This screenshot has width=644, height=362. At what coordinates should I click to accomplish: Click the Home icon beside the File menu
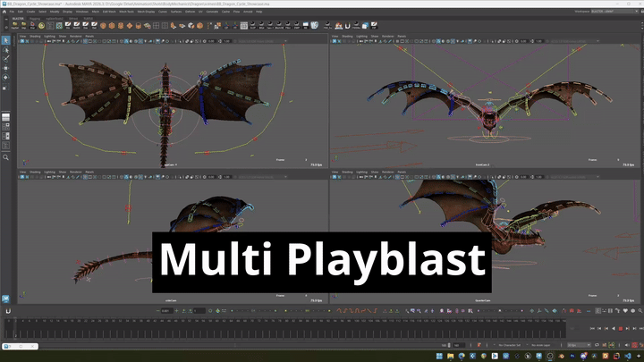[x=4, y=12]
